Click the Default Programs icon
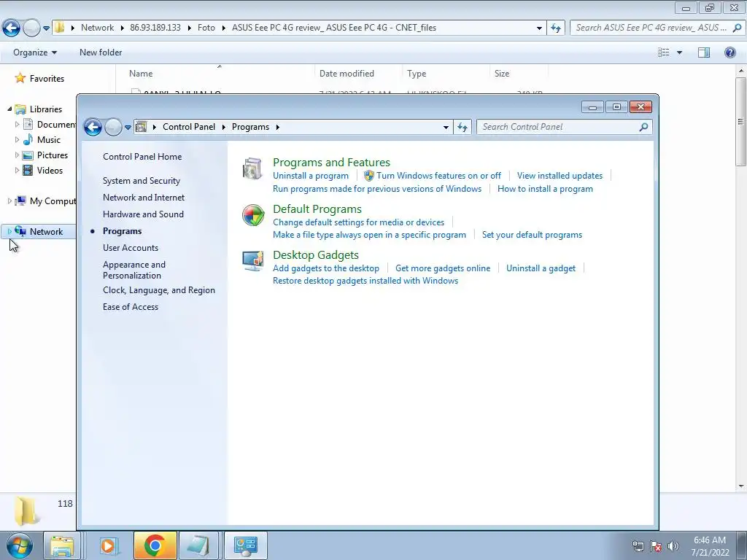Viewport: 747px width, 560px height. tap(253, 215)
